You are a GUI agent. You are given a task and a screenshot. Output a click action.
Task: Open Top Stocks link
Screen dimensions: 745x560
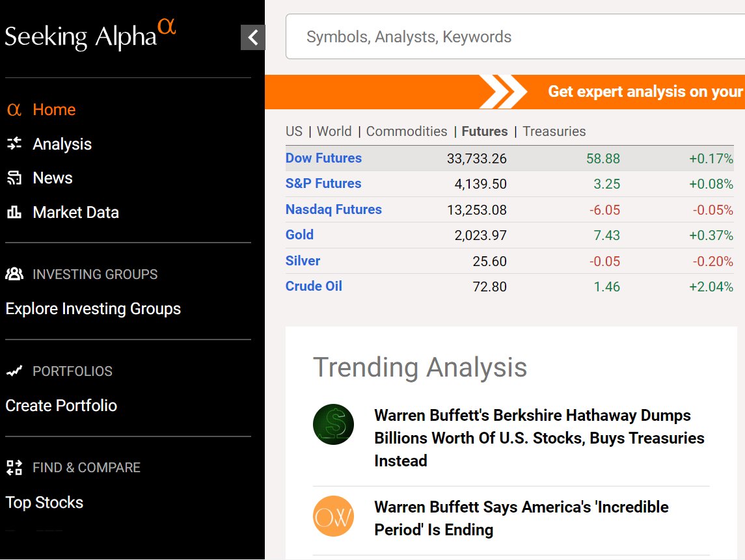click(44, 503)
